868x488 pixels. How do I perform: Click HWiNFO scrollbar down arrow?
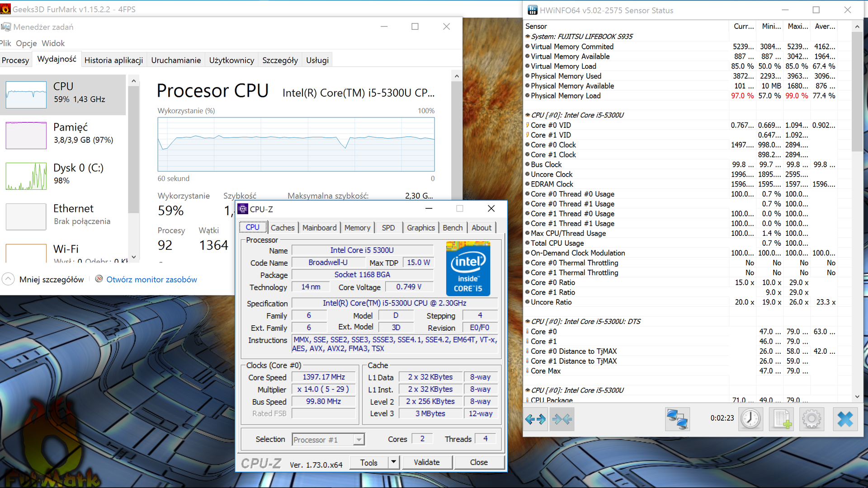coord(857,397)
